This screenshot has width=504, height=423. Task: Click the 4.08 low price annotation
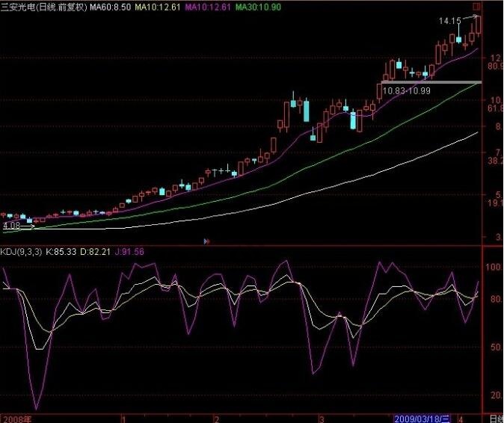tap(11, 224)
